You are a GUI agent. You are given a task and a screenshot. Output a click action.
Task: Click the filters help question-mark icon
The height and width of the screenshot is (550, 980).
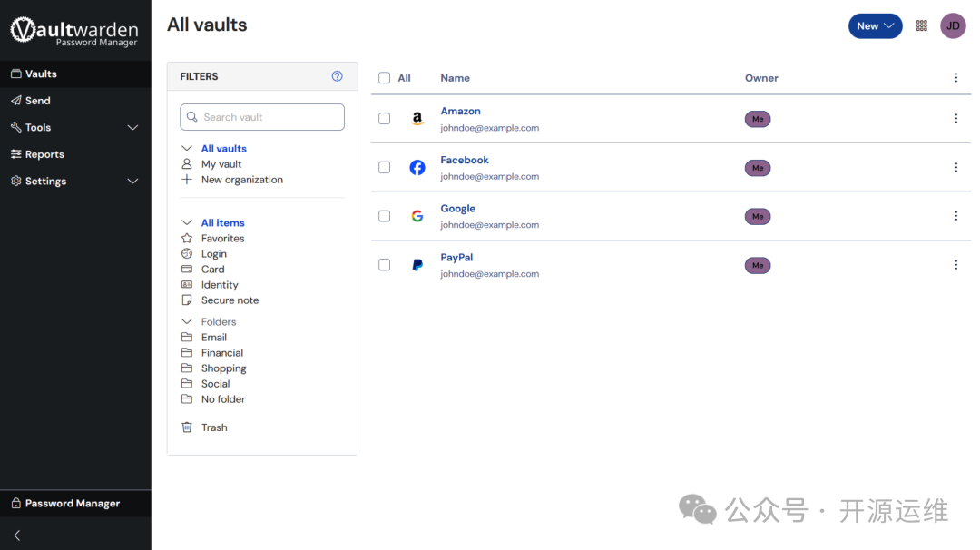point(338,76)
